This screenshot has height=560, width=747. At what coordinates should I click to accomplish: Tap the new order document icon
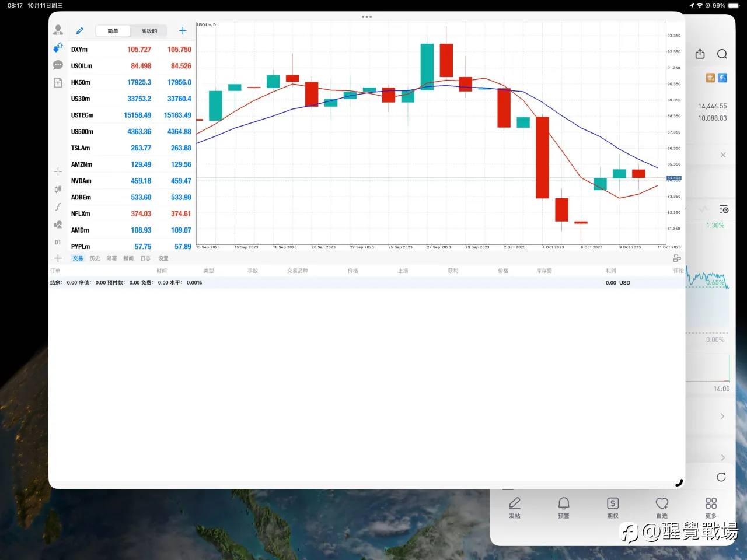[x=58, y=83]
